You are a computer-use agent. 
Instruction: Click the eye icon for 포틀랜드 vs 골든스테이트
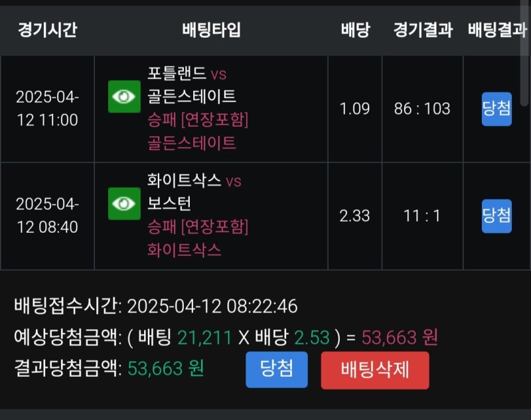124,97
